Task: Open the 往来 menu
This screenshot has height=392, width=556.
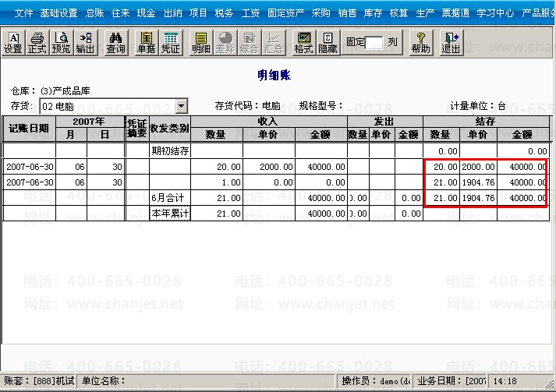Action: (121, 13)
